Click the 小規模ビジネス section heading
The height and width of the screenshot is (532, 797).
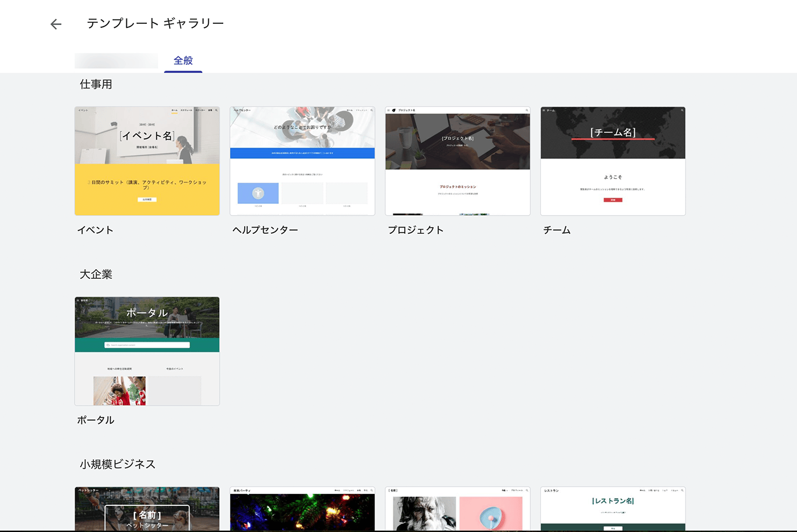point(117,464)
